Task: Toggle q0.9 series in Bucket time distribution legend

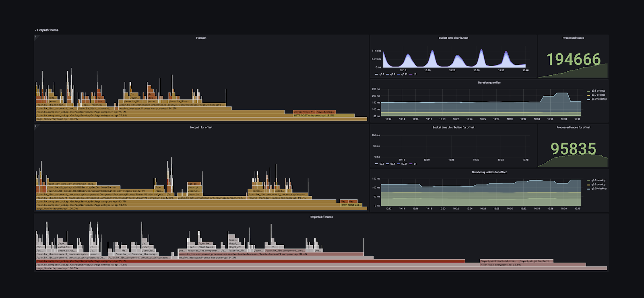Action: [x=391, y=74]
